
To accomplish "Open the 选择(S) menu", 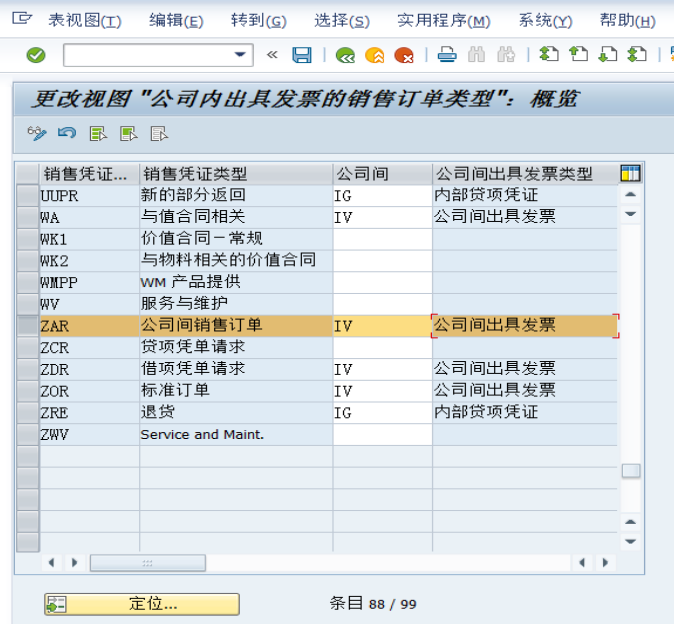I will pyautogui.click(x=342, y=20).
